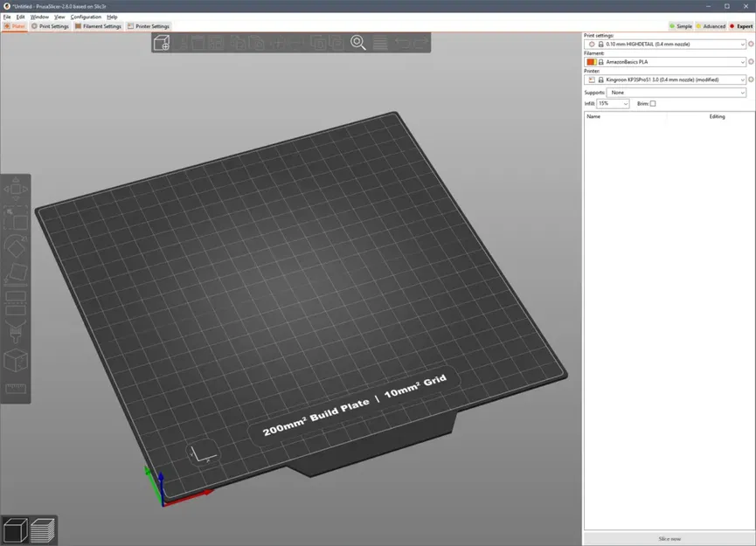The image size is (756, 546).
Task: Switch to Simple mode
Action: click(682, 26)
